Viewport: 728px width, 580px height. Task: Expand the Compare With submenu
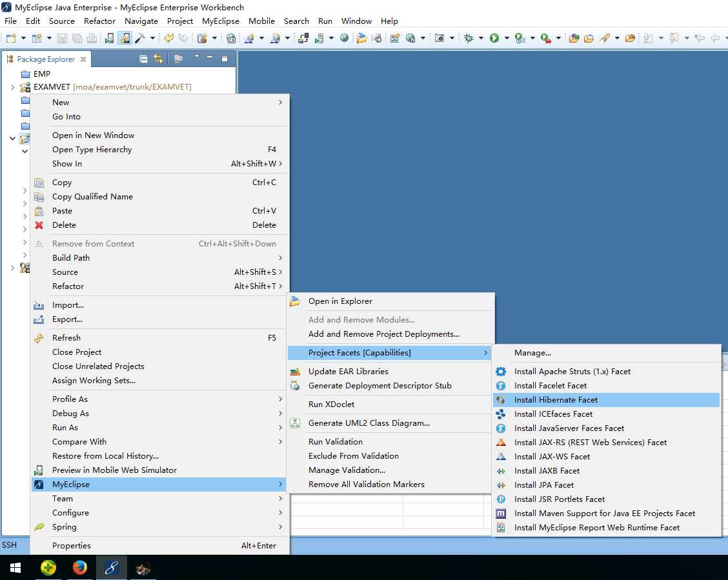[280, 442]
